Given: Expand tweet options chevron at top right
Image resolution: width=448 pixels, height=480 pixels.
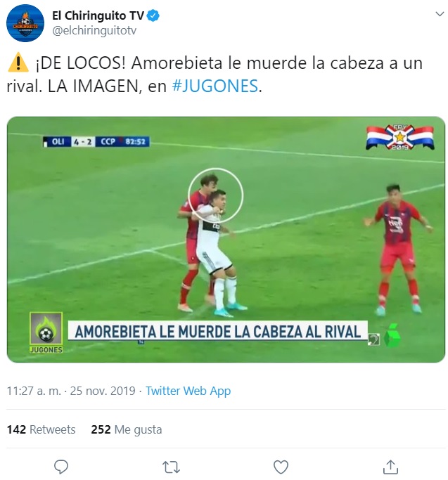Looking at the screenshot, I should click(440, 14).
